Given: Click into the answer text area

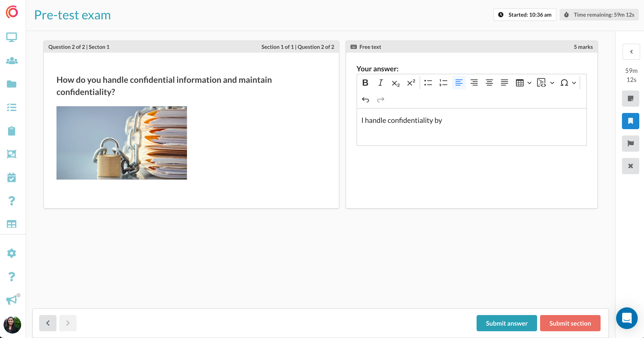Looking at the screenshot, I should (471, 127).
